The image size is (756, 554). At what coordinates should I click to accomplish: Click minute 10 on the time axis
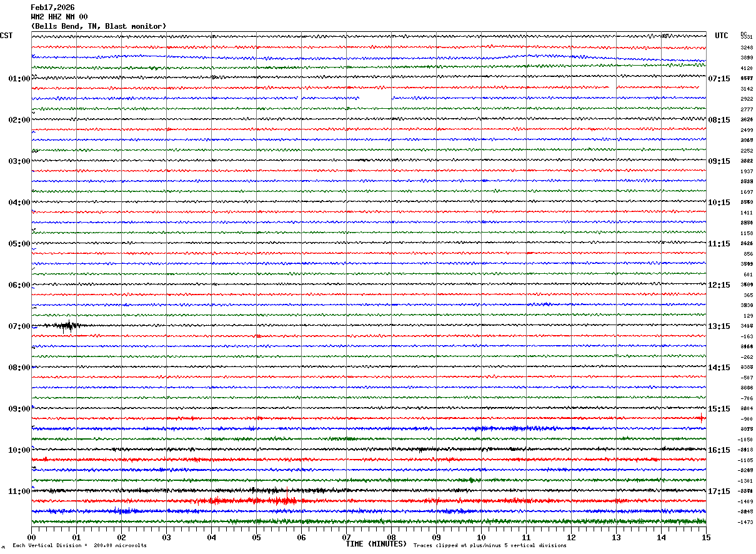(481, 538)
